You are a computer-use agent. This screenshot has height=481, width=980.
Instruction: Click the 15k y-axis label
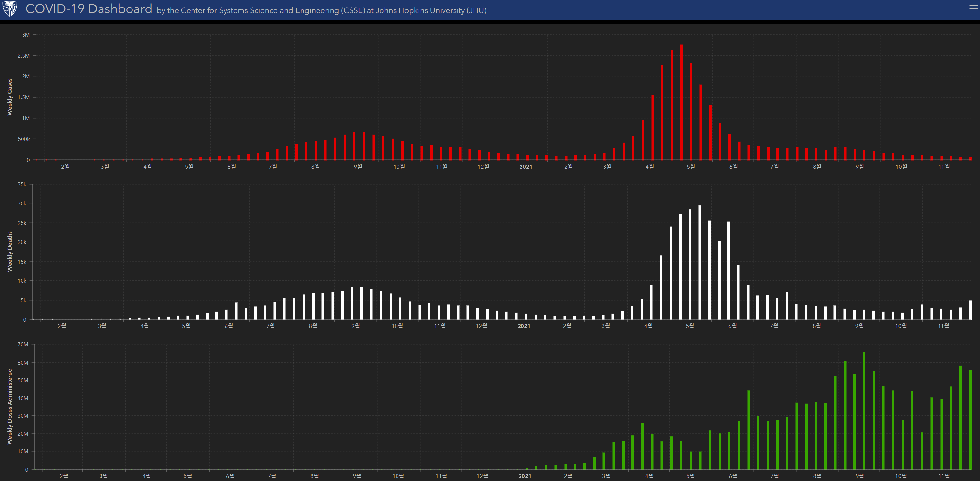22,262
